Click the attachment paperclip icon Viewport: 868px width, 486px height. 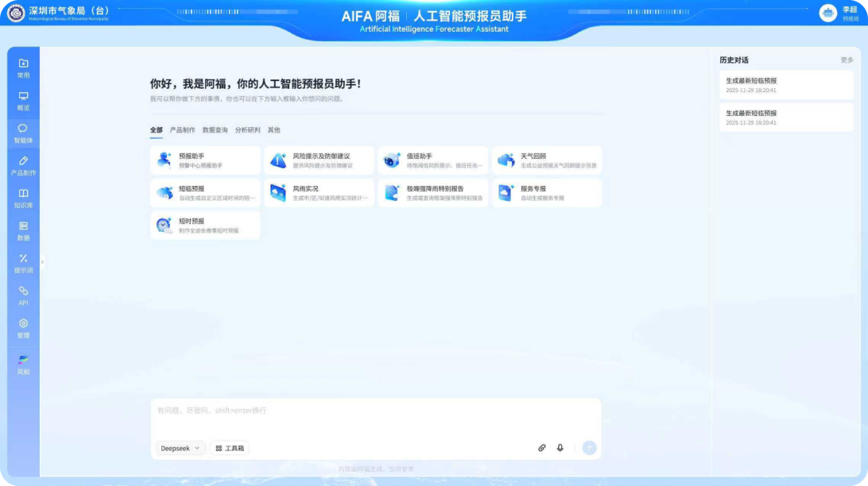(542, 448)
